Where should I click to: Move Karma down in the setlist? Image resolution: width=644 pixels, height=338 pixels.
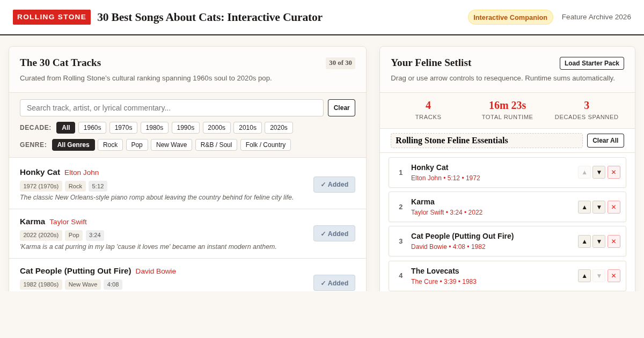(599, 207)
